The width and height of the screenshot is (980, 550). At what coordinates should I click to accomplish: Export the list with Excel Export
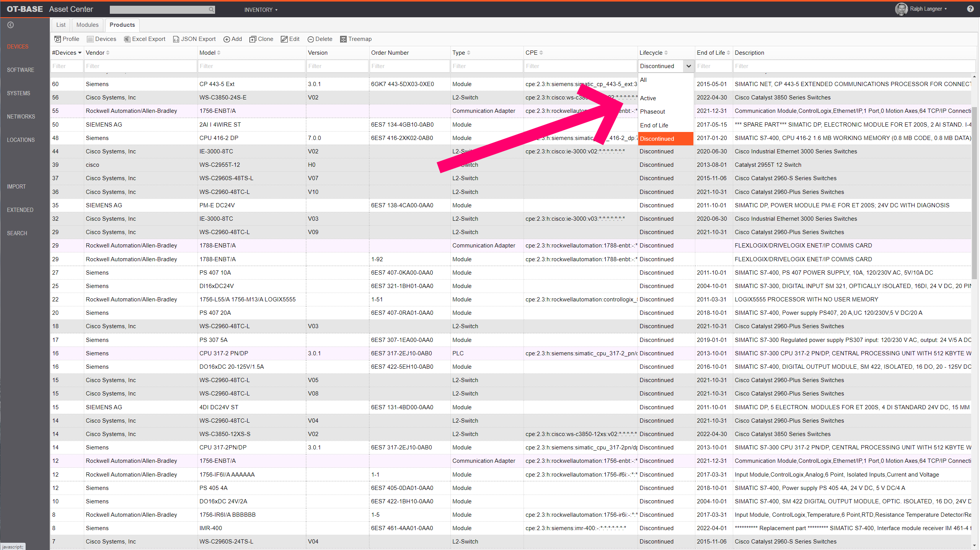point(145,39)
